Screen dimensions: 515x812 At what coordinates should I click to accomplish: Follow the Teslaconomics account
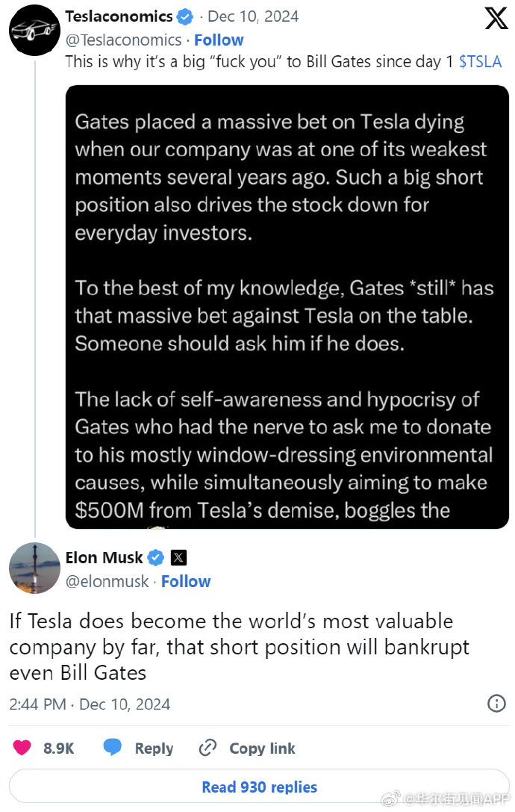219,40
